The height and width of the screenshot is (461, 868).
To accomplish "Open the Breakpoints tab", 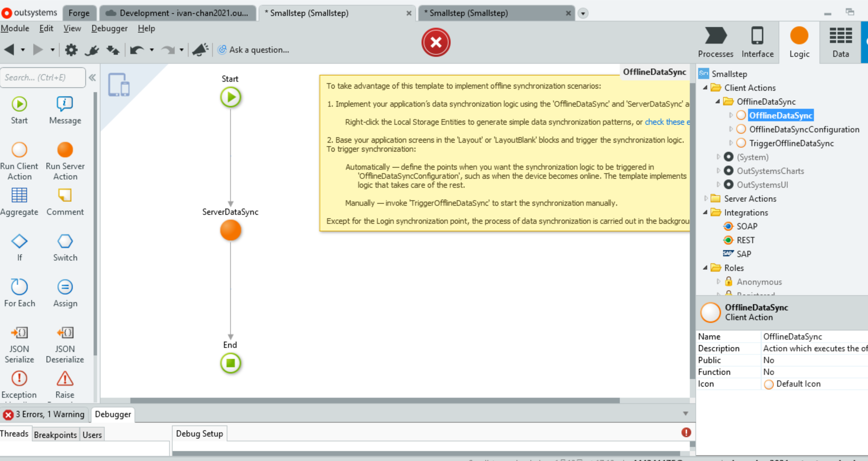I will (x=55, y=435).
